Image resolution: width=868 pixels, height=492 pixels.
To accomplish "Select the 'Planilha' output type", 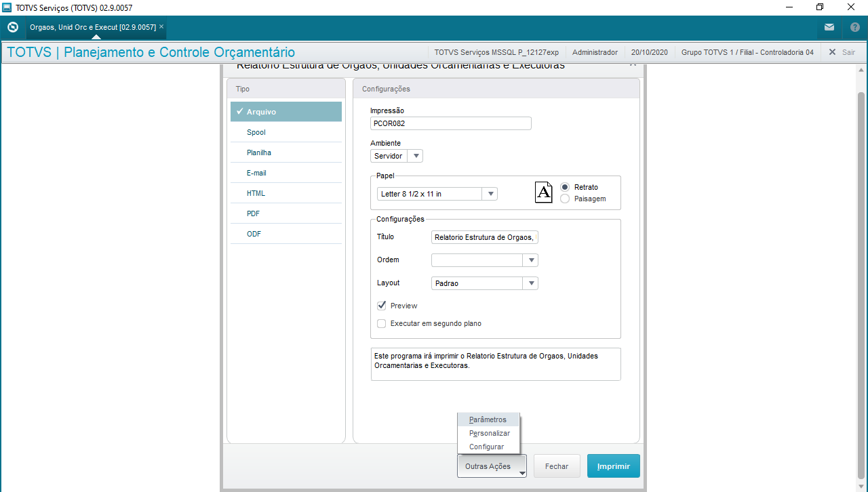I will point(286,152).
